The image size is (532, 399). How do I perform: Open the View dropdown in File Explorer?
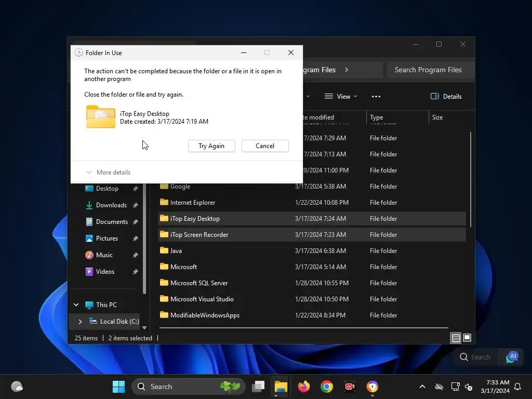(341, 96)
